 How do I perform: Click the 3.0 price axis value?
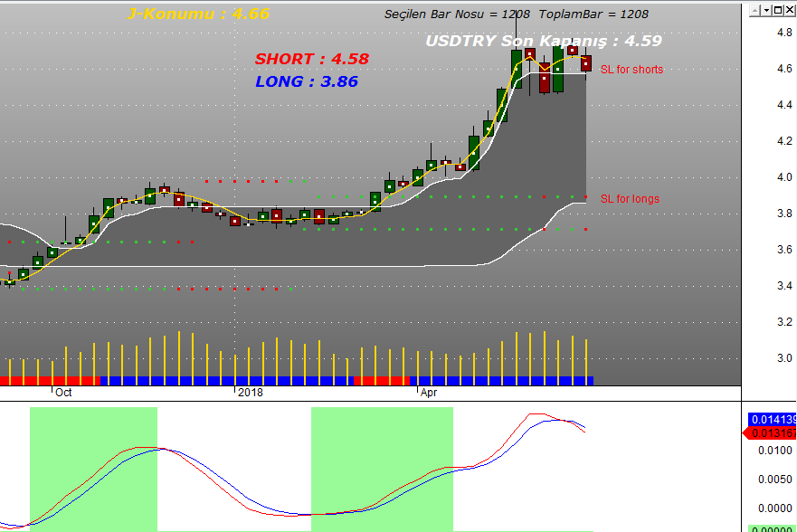click(784, 358)
